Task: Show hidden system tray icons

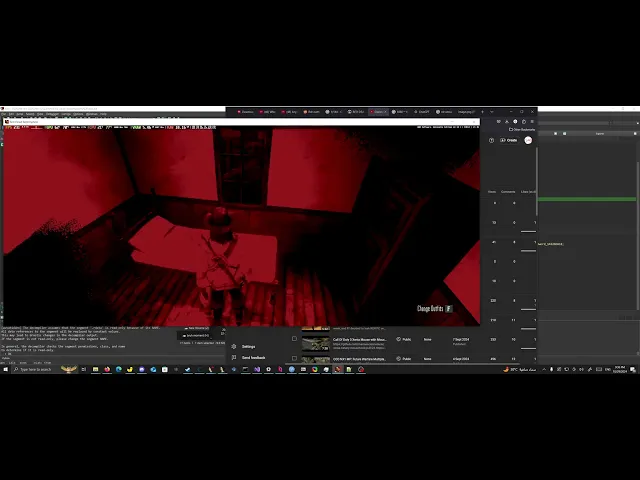Action: pyautogui.click(x=544, y=369)
